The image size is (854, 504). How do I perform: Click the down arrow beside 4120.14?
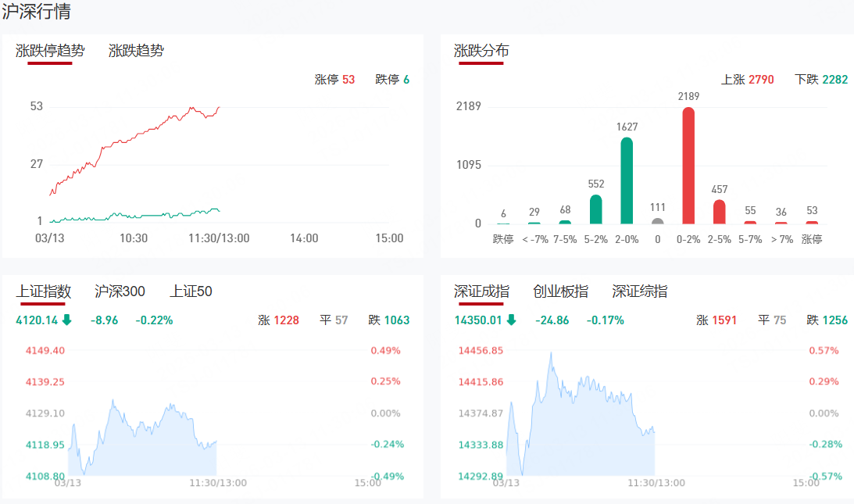click(x=66, y=320)
